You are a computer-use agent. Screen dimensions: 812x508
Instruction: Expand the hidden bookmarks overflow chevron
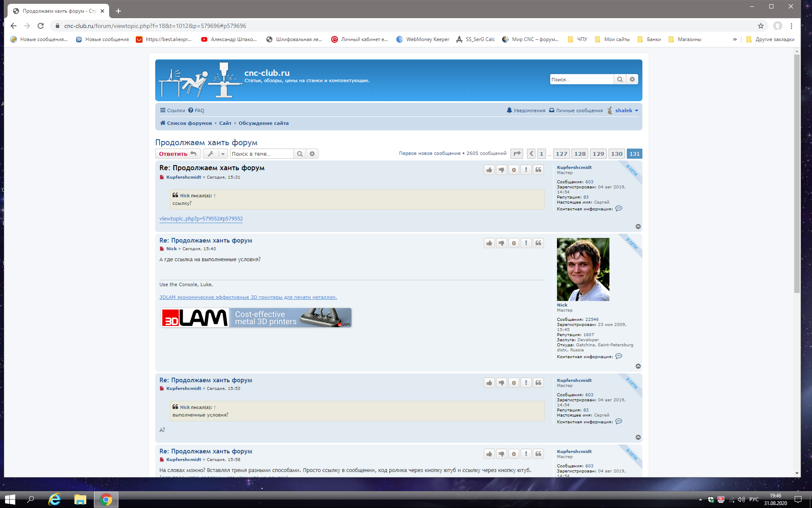tap(735, 39)
